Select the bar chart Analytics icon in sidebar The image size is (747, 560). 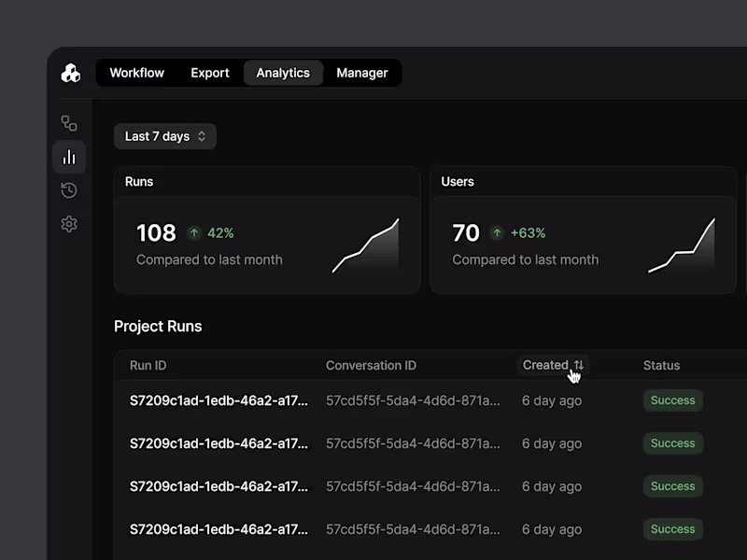(x=68, y=157)
